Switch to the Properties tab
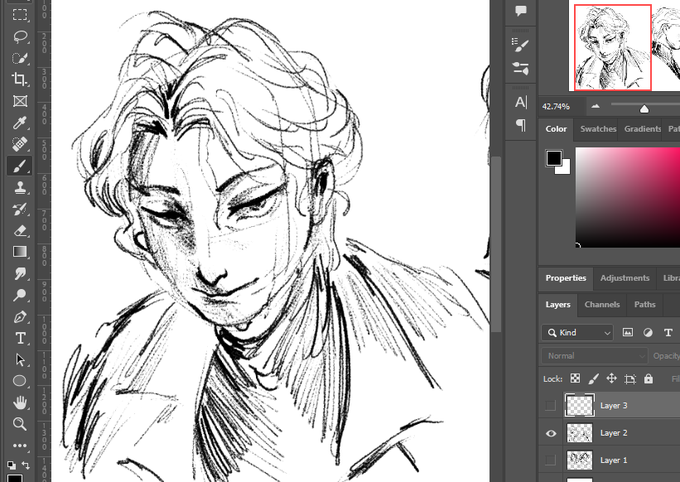This screenshot has width=680, height=482. click(x=566, y=278)
